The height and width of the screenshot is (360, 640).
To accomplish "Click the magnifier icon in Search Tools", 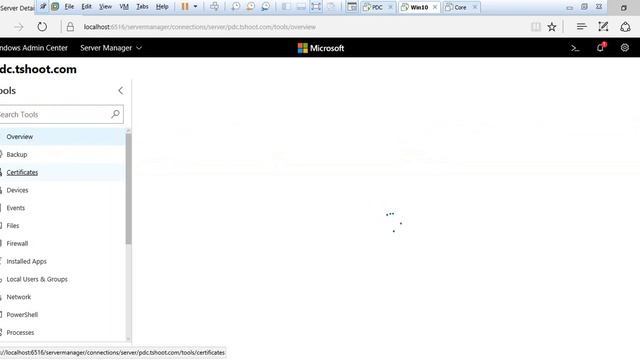I will [x=116, y=114].
